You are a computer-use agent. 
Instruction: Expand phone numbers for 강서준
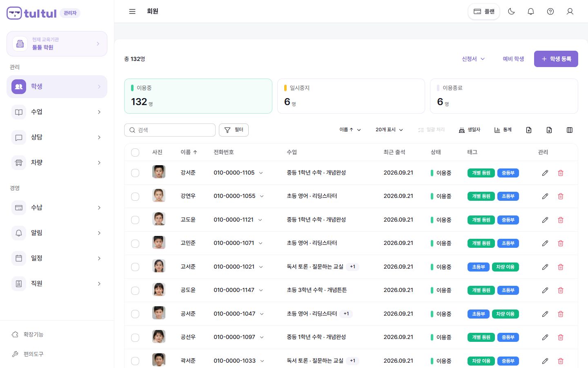pyautogui.click(x=261, y=173)
